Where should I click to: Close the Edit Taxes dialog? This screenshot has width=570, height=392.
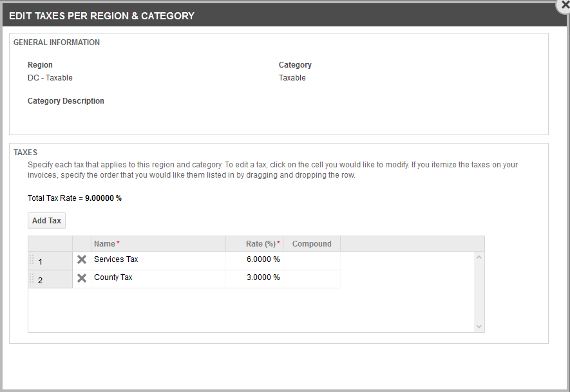565,4
